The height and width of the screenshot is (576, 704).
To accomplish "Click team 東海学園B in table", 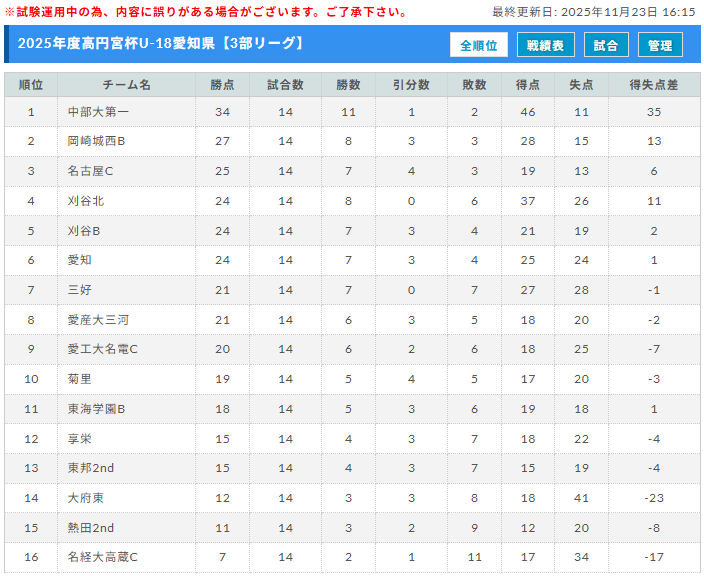I will click(97, 409).
